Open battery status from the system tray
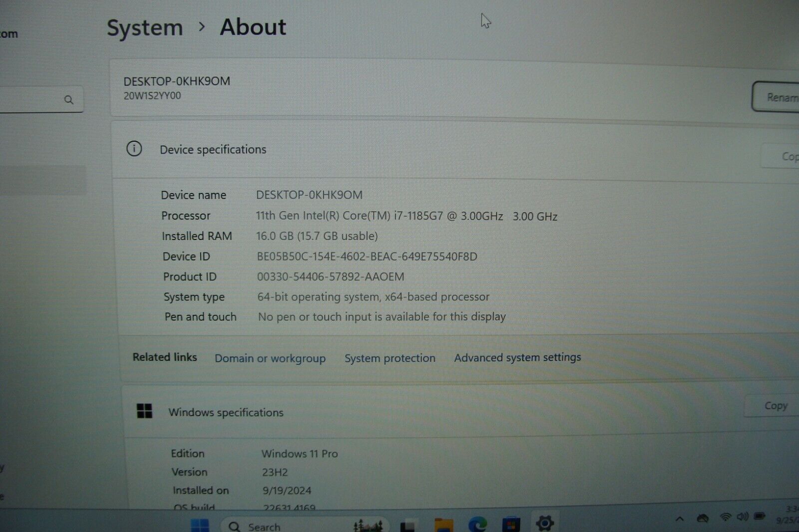 coord(759,520)
